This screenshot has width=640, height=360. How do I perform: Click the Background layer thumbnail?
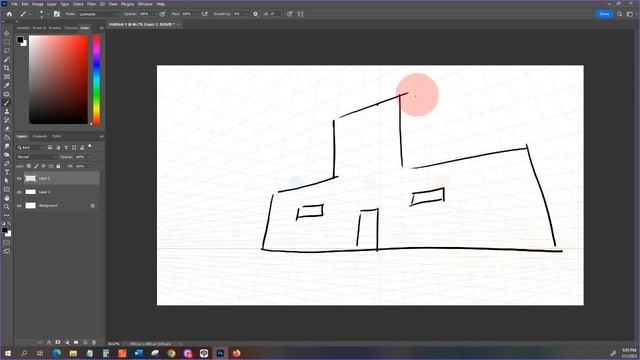click(31, 206)
